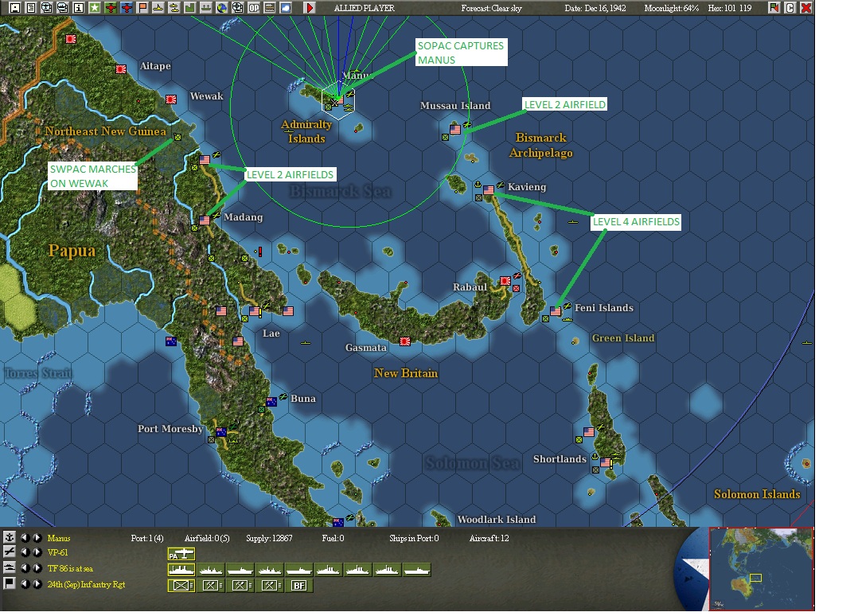
Task: Select the BF base force unit icon
Action: point(298,586)
